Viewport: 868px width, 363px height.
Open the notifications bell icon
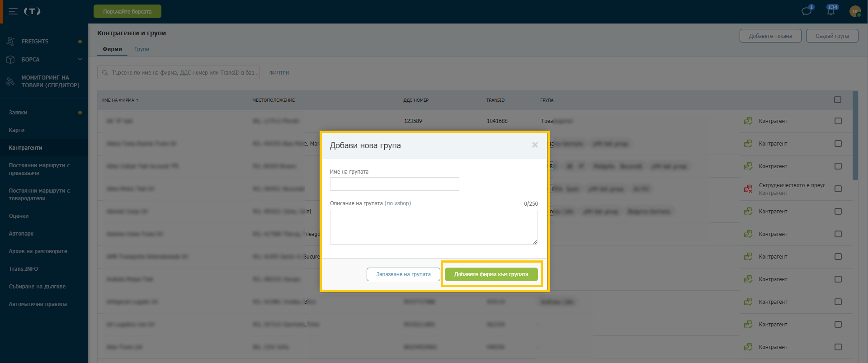(x=831, y=11)
